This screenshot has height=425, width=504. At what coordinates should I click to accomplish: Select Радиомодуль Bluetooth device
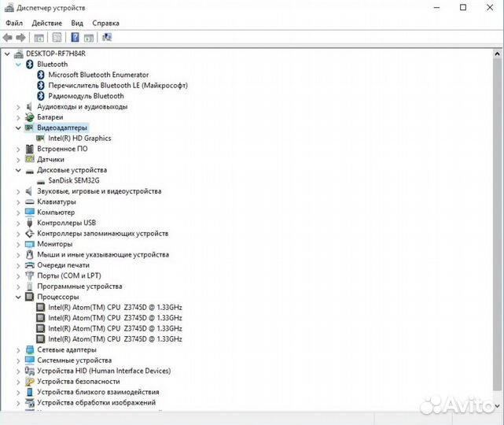(x=86, y=96)
